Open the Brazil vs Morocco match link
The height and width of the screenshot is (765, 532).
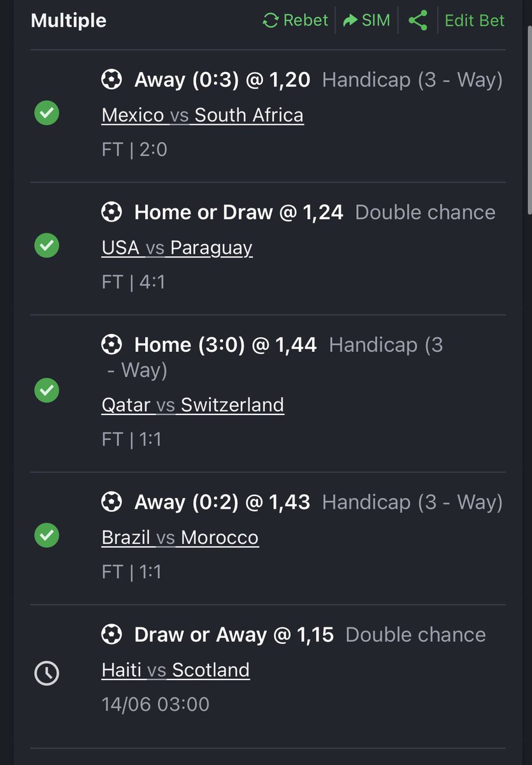tap(180, 538)
